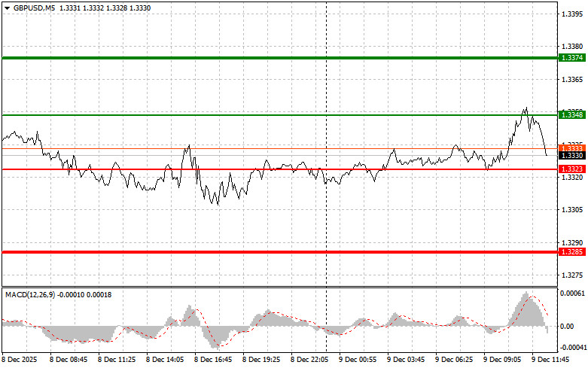The image size is (588, 368).
Task: Click the dashed vertical day separator line
Action: click(x=326, y=176)
